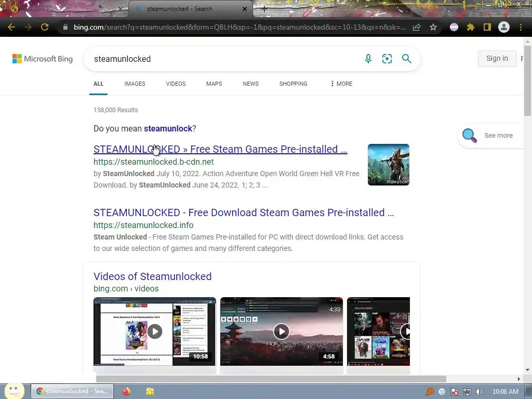Screen dimensions: 532x399
Task: Close the steamunlocked - Search tab
Action: [245, 9]
